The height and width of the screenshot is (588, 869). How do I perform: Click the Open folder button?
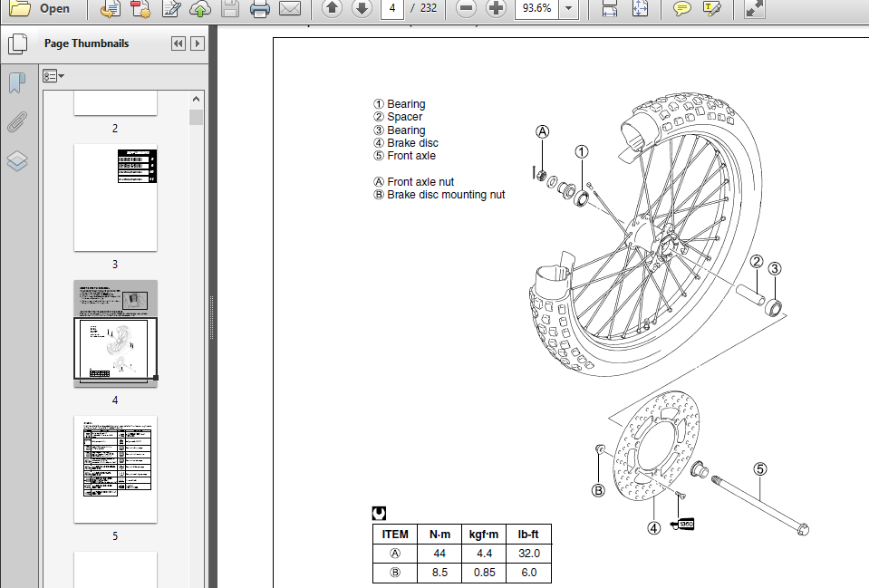[40, 8]
